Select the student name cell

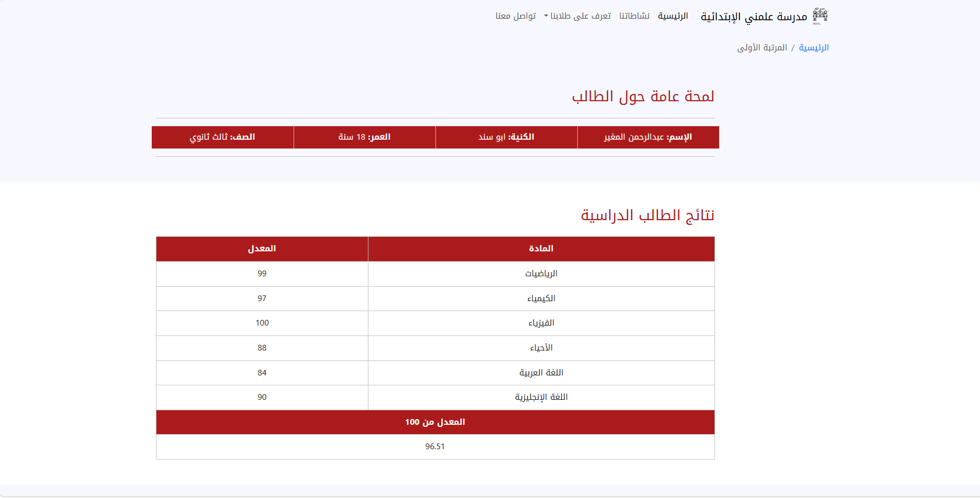[648, 137]
